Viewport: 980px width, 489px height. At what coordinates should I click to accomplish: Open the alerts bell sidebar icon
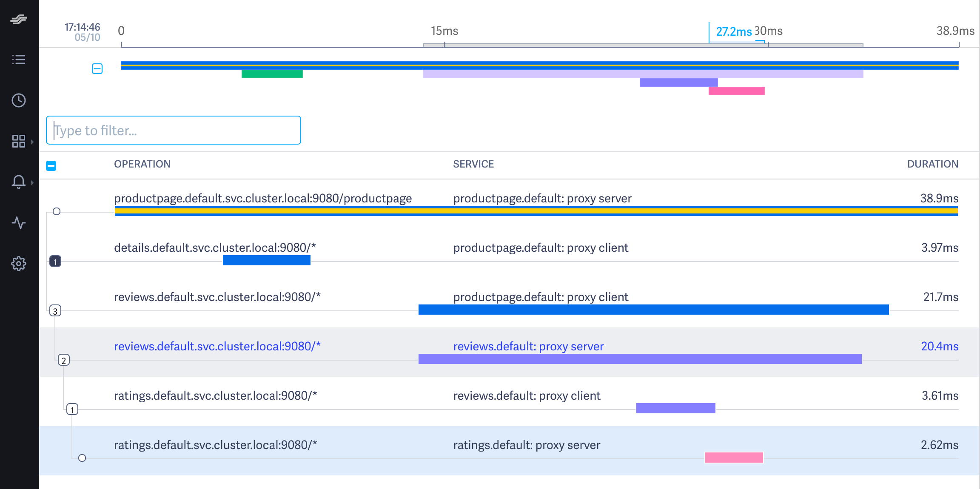(19, 182)
